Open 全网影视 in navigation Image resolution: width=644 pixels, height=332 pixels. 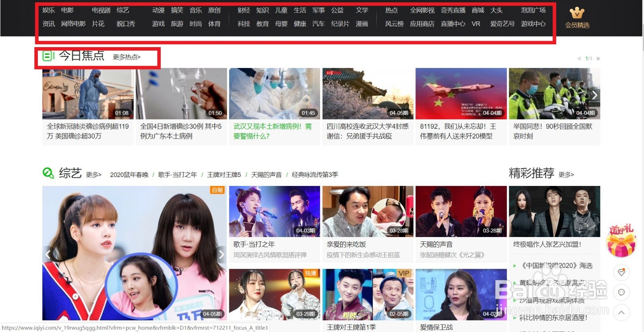[422, 10]
